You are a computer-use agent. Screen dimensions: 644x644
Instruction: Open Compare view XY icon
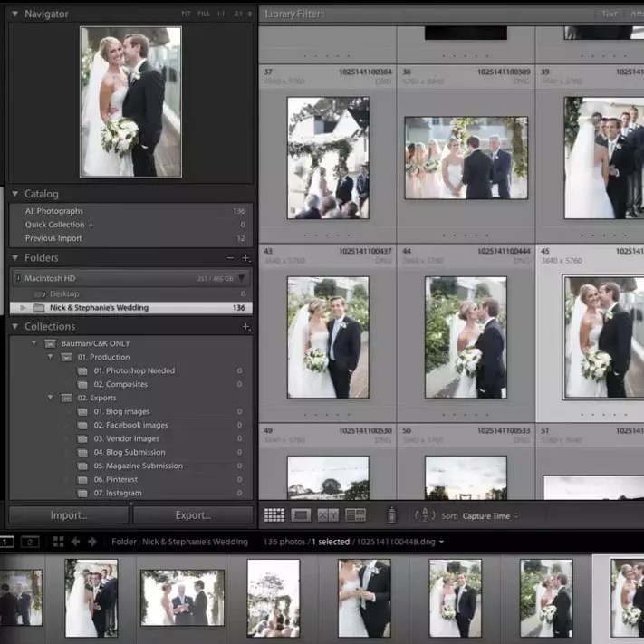pyautogui.click(x=328, y=515)
